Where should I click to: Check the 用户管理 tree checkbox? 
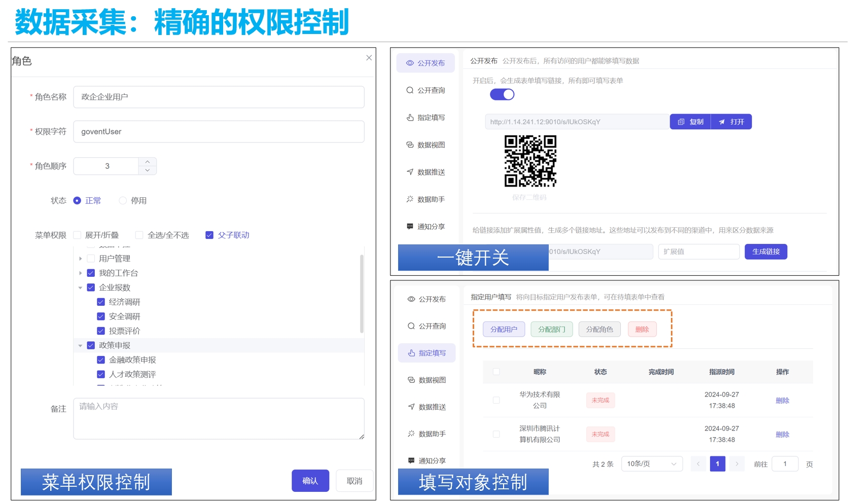[x=91, y=259]
